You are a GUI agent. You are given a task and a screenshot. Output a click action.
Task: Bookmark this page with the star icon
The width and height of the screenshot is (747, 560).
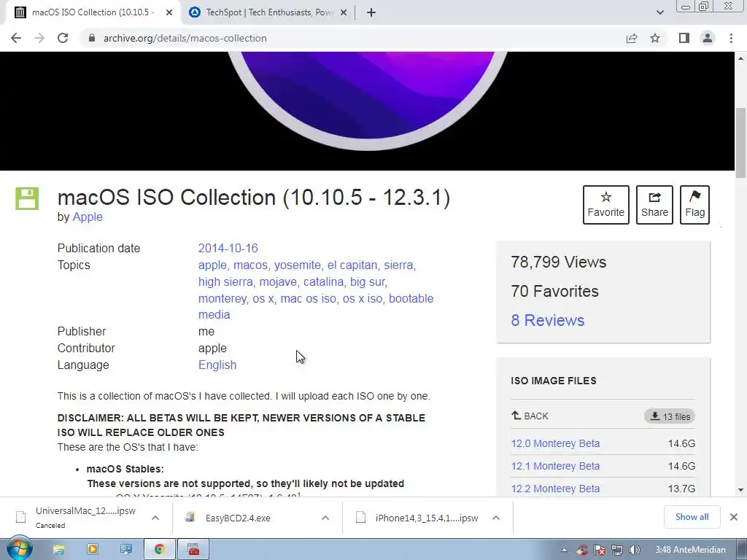tap(655, 38)
